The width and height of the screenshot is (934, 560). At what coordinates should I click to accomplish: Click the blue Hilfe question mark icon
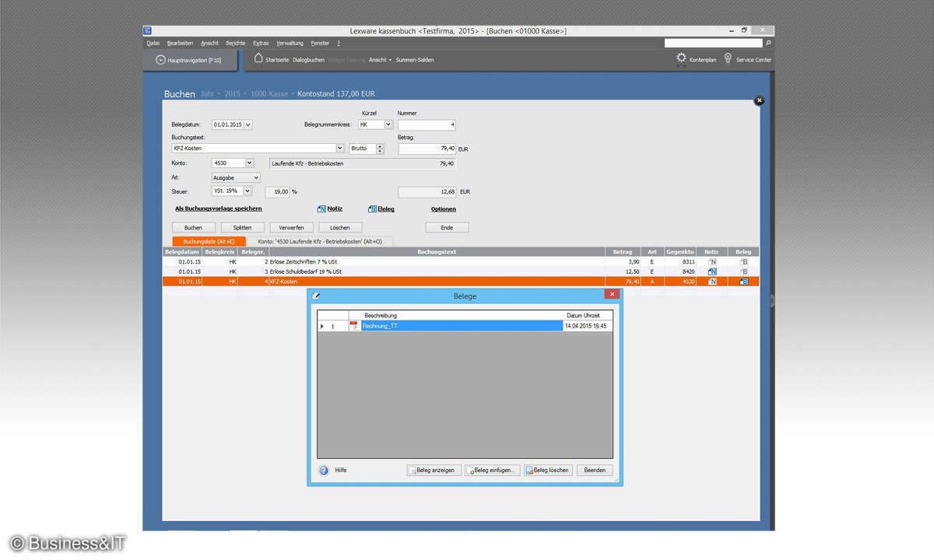click(x=324, y=470)
